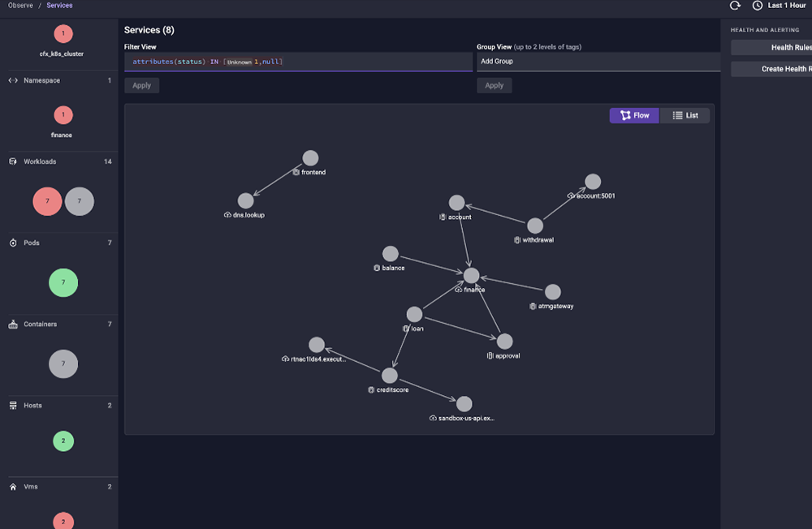
Task: Switch to Flow view
Action: 634,115
